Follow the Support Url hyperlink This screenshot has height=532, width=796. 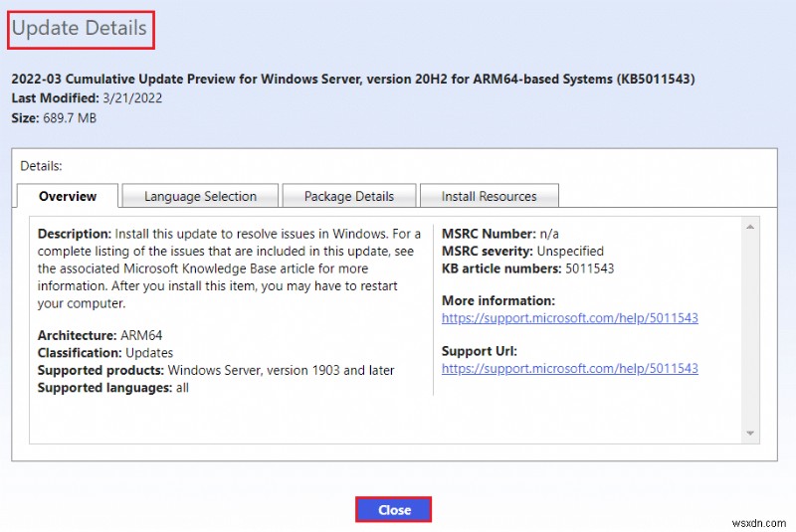tap(569, 368)
